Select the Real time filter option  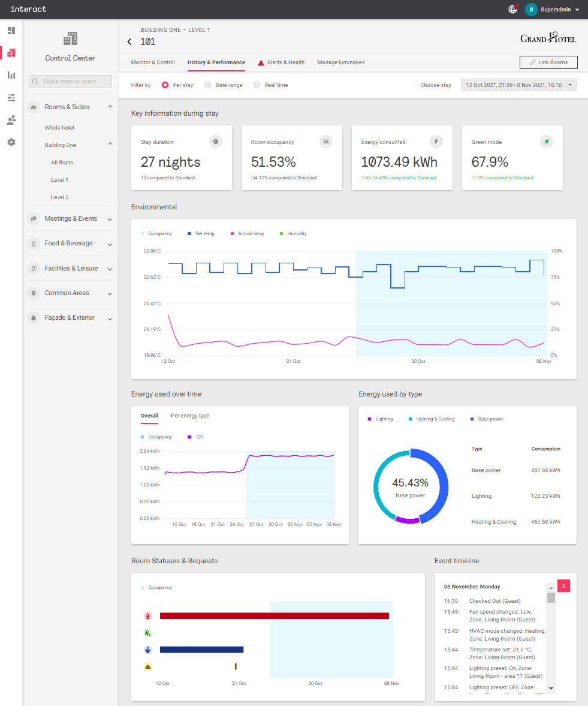pyautogui.click(x=257, y=85)
